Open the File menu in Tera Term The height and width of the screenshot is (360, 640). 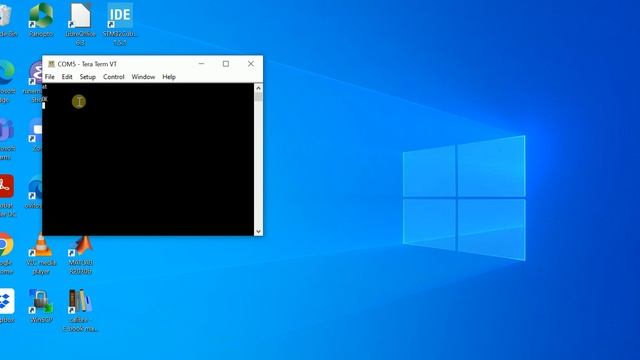coord(49,77)
